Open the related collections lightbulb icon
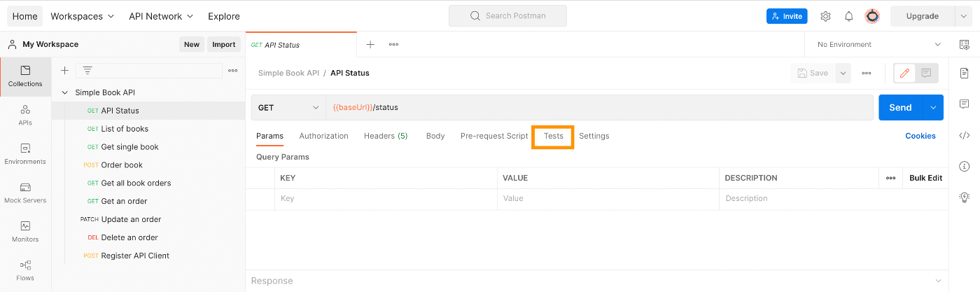The image size is (980, 292). click(x=964, y=197)
